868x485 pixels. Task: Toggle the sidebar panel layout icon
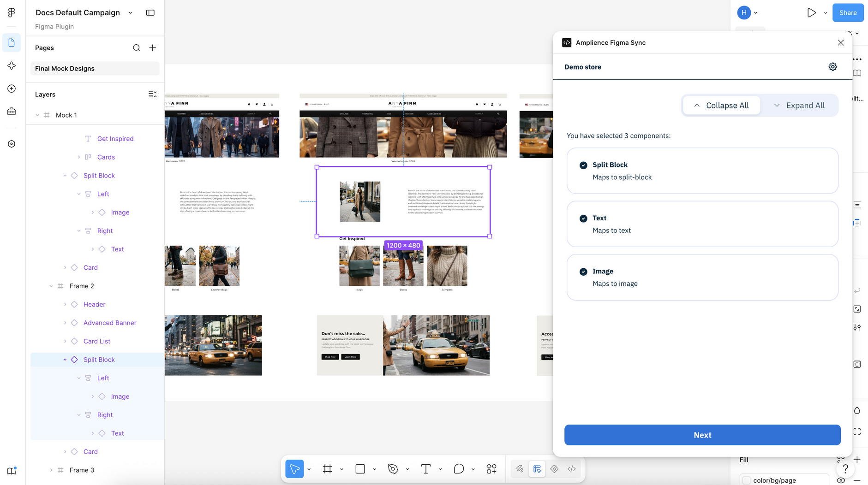[150, 12]
